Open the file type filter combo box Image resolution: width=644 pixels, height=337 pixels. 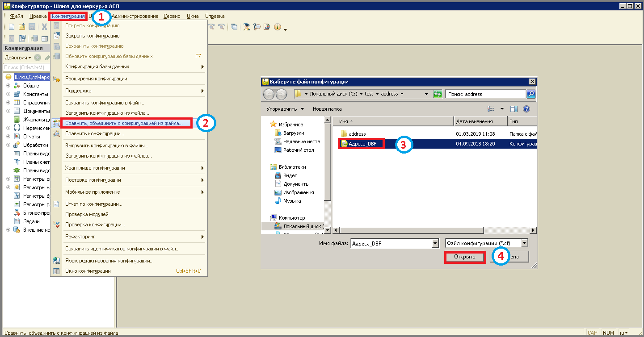[x=487, y=243]
